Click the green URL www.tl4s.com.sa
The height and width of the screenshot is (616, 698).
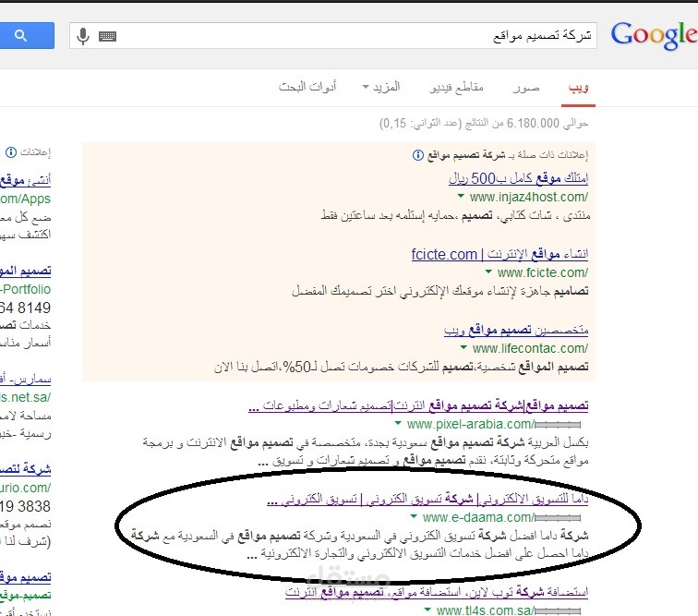pos(486,610)
